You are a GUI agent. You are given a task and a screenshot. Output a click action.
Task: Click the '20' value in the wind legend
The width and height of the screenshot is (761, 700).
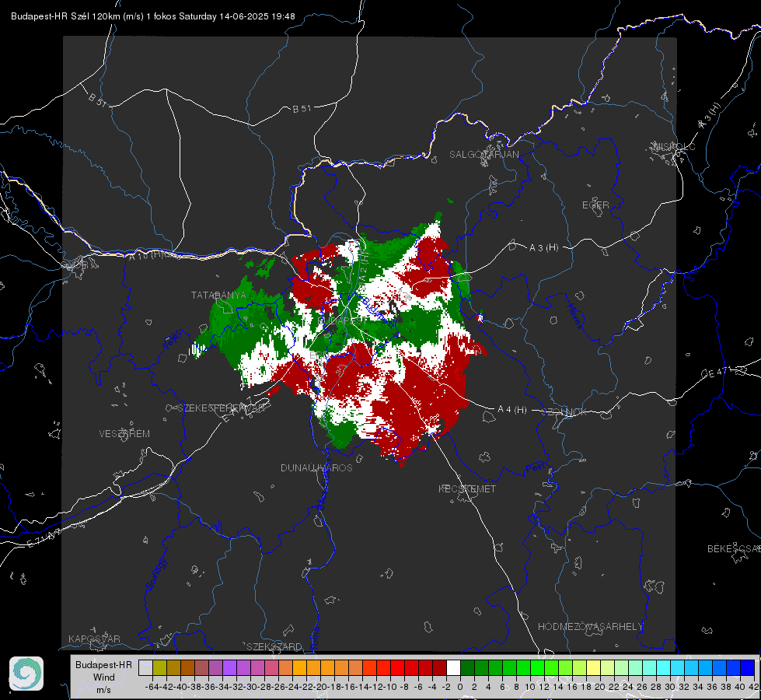[600, 687]
